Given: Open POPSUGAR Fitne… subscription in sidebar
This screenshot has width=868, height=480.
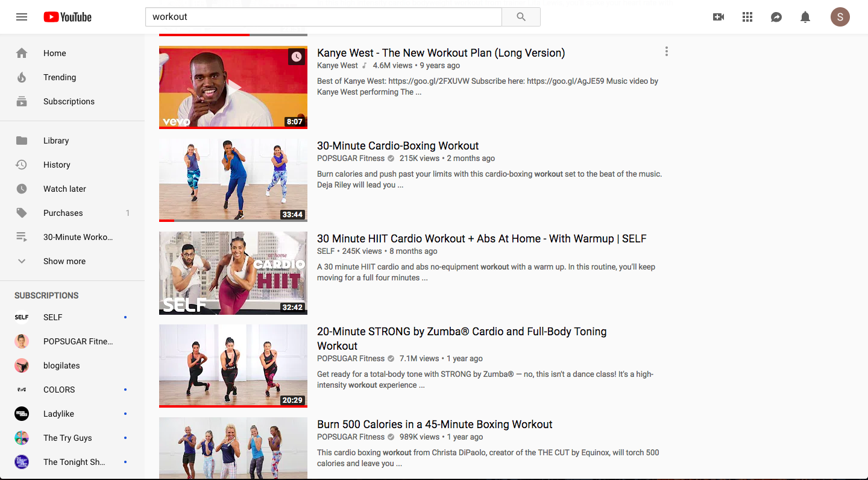Looking at the screenshot, I should click(72, 341).
